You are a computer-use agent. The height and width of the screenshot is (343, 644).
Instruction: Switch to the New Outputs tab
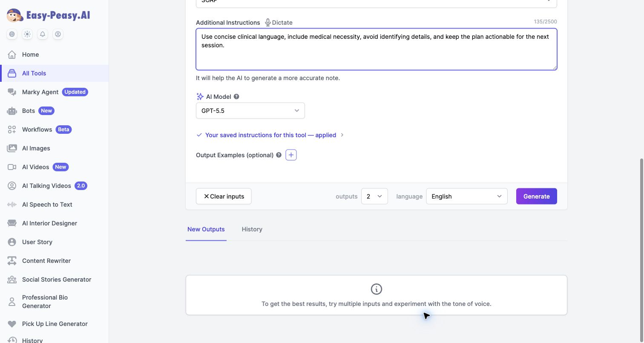(x=206, y=229)
